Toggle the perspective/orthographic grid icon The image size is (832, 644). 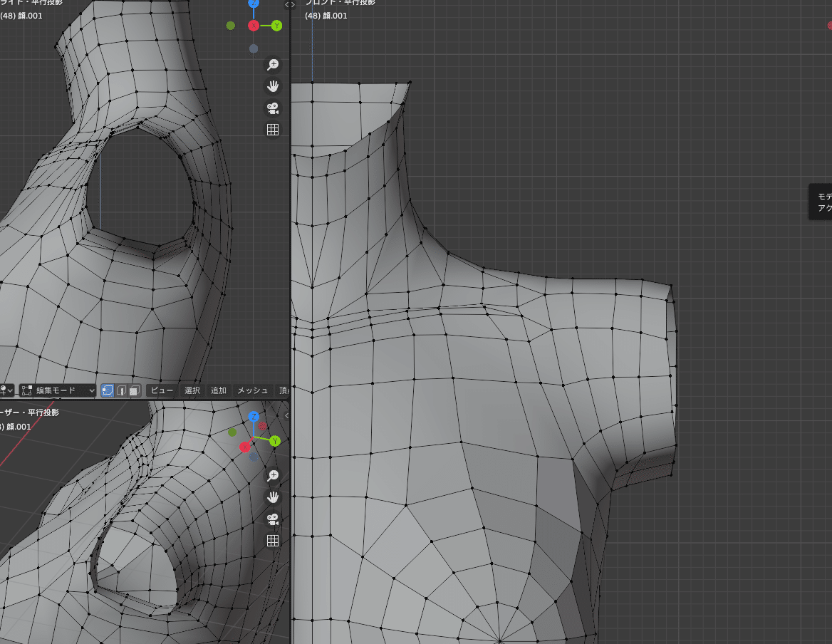click(273, 129)
